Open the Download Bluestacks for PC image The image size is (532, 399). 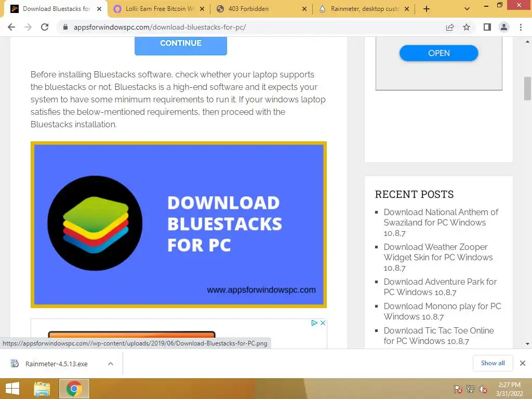pyautogui.click(x=179, y=224)
